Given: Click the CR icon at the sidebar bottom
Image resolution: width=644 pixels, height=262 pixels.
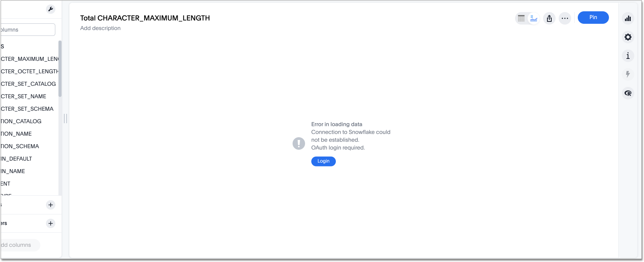Looking at the screenshot, I should coord(628,93).
